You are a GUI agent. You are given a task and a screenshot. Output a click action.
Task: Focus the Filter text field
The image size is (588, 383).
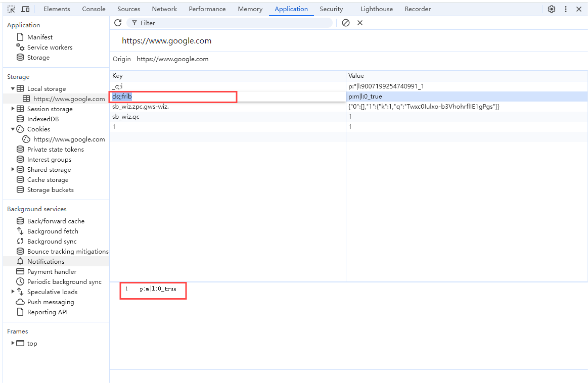pyautogui.click(x=230, y=23)
